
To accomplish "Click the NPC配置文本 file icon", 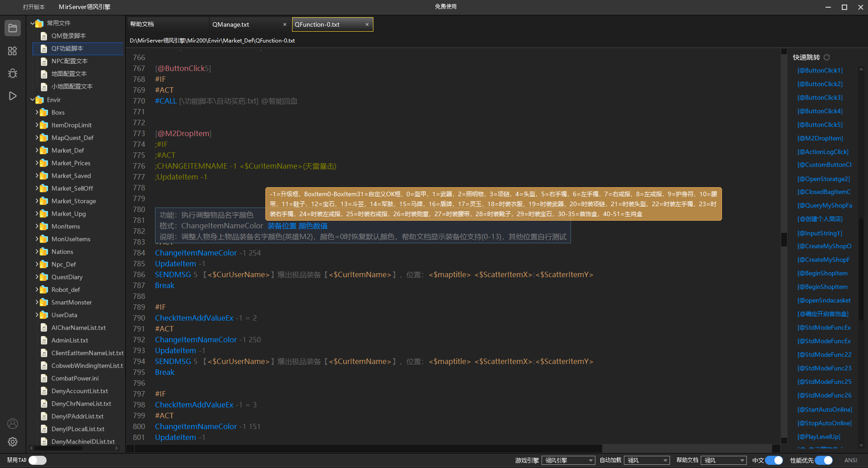I will pyautogui.click(x=44, y=61).
